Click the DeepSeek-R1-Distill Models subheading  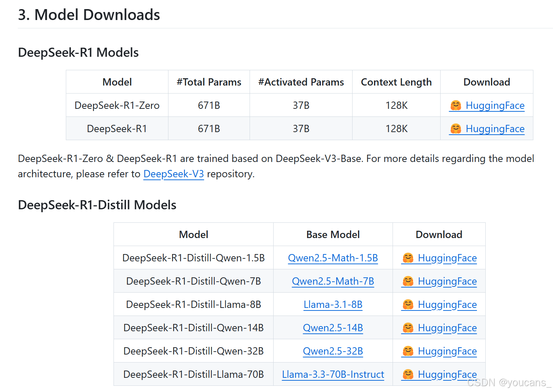(x=97, y=205)
